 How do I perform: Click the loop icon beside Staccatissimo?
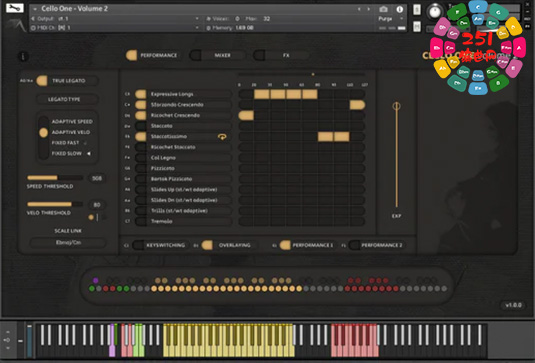222,137
